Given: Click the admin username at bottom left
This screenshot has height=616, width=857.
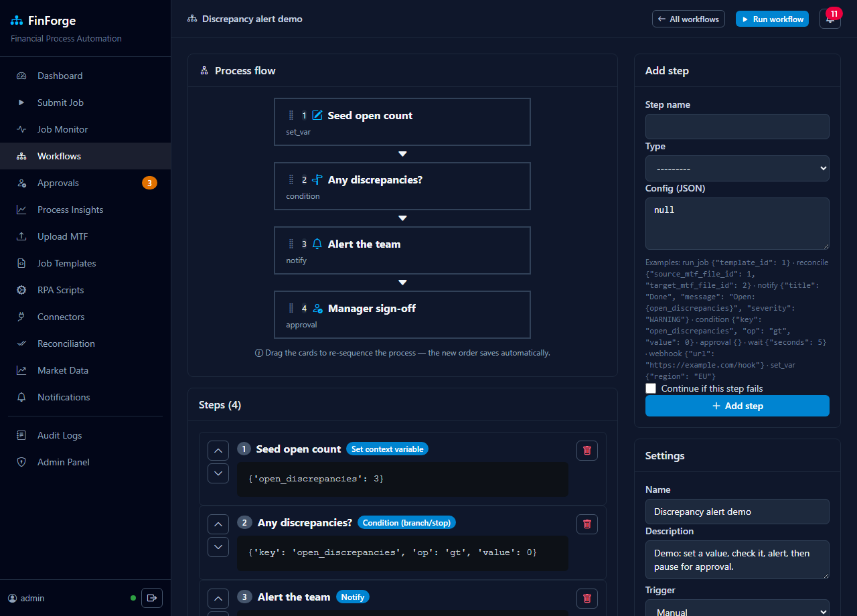Looking at the screenshot, I should tap(32, 598).
